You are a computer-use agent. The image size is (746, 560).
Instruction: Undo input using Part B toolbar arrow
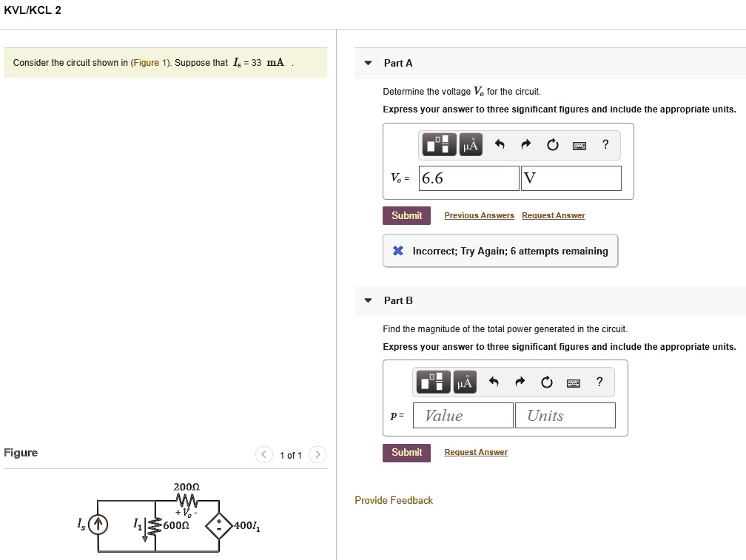point(494,382)
